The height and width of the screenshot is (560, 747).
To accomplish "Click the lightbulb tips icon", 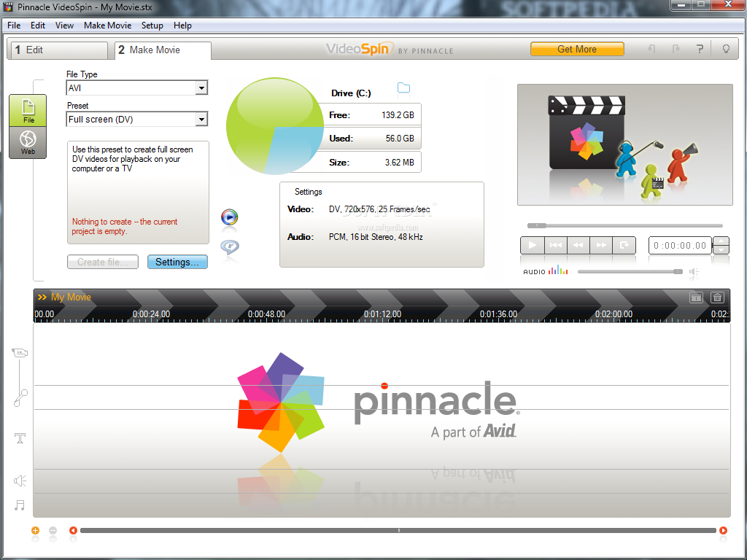I will tap(726, 49).
